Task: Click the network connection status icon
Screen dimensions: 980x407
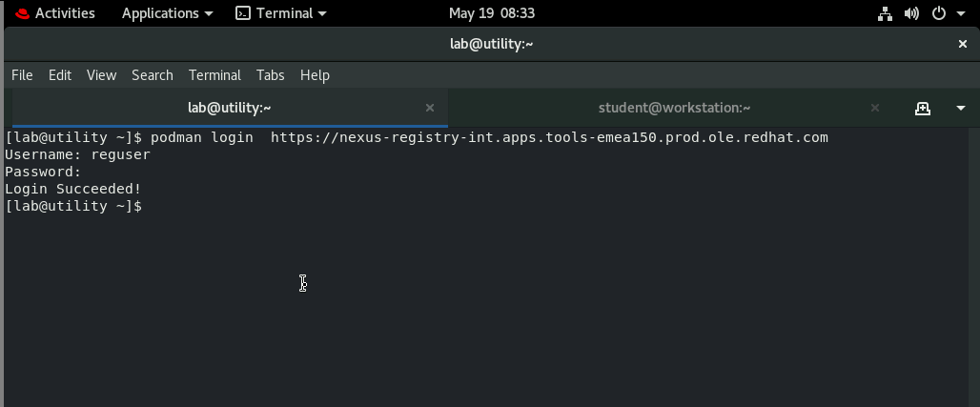Action: pyautogui.click(x=885, y=13)
